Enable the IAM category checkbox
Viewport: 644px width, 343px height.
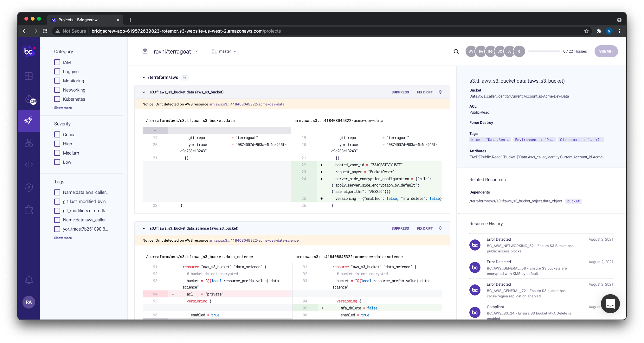57,62
